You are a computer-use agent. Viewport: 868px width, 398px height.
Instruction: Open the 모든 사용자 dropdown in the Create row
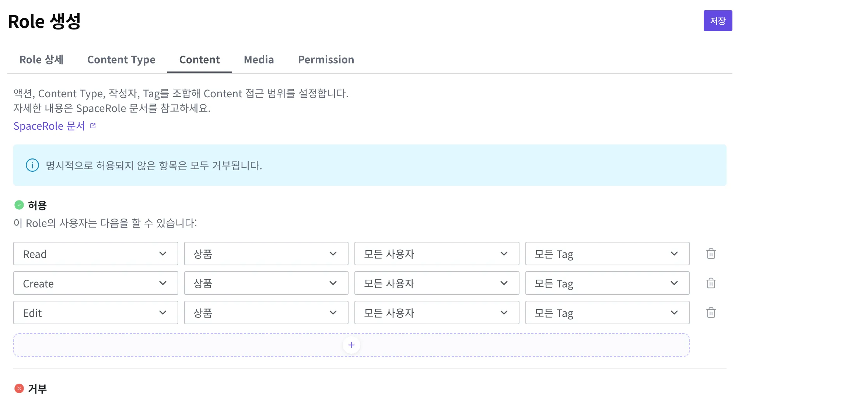437,283
